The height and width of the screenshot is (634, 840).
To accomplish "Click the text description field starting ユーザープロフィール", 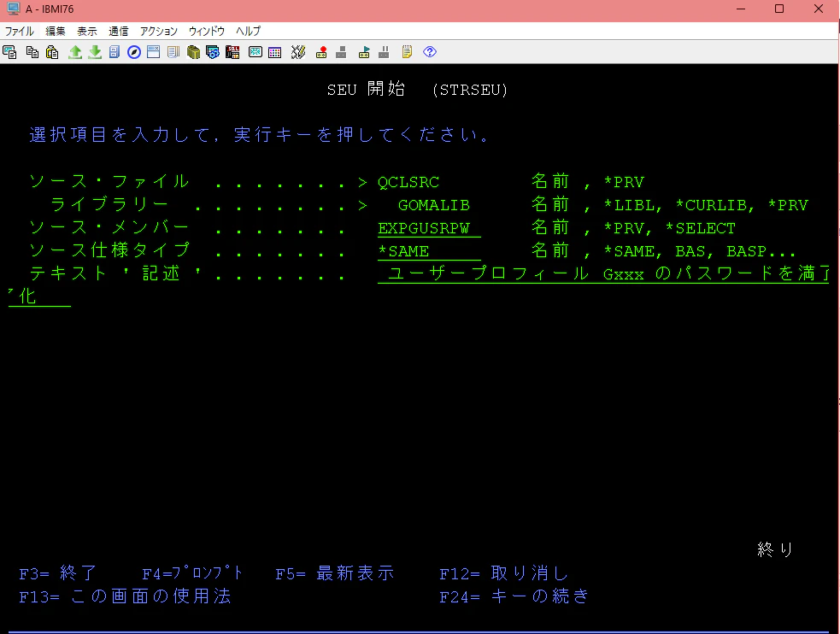I will coord(603,274).
